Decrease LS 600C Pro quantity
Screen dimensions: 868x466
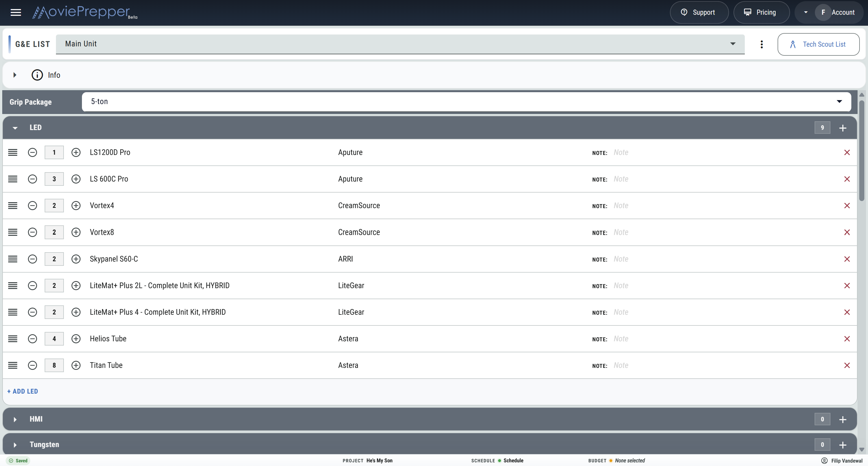[32, 179]
